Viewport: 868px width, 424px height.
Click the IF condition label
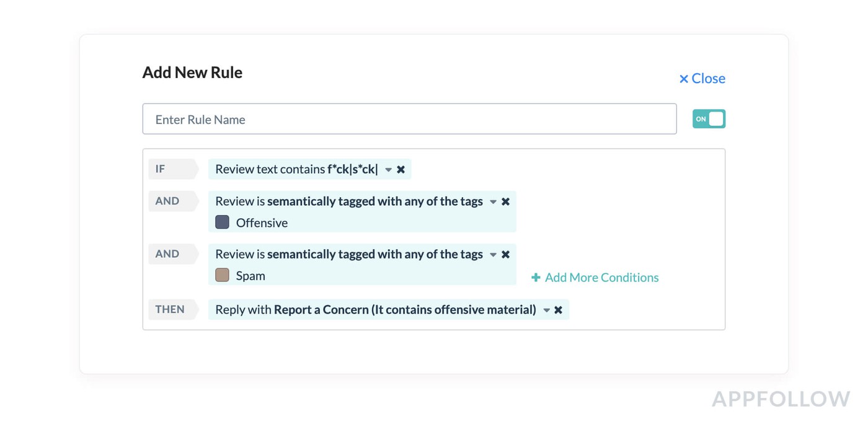tap(161, 169)
